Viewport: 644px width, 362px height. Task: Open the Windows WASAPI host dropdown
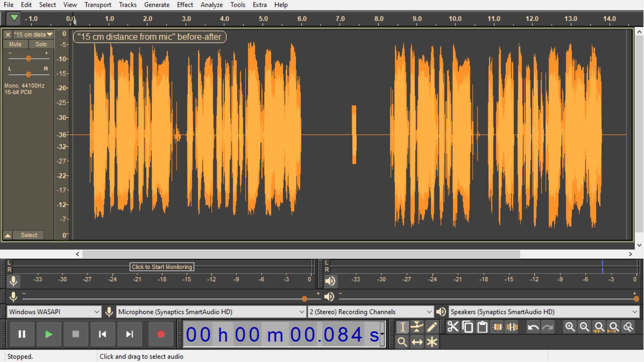[54, 312]
